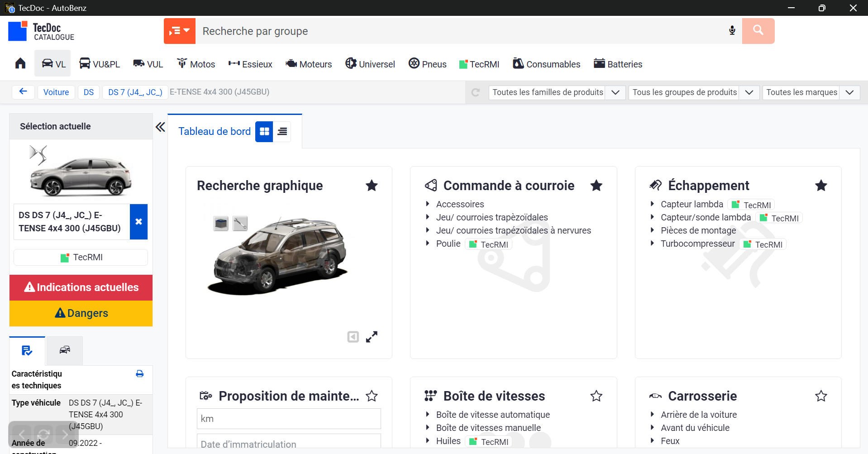
Task: Toggle favorite star on Carrosserie
Action: [821, 396]
